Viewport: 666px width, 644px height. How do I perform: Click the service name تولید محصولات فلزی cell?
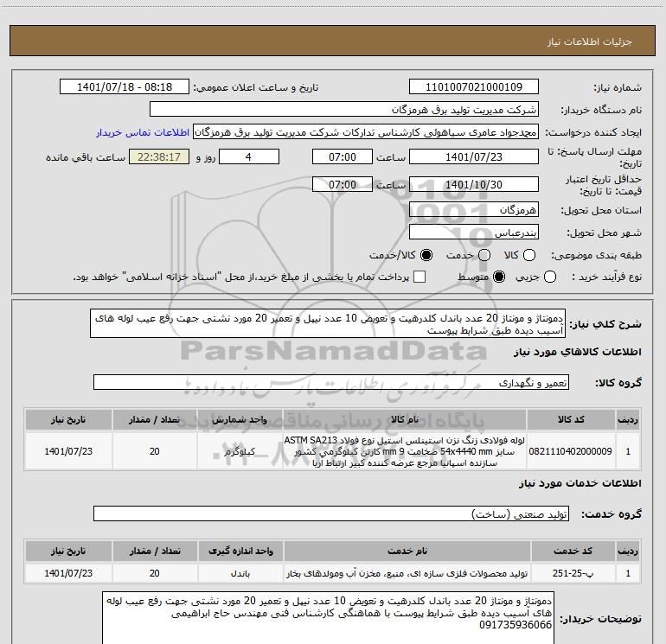(x=407, y=573)
